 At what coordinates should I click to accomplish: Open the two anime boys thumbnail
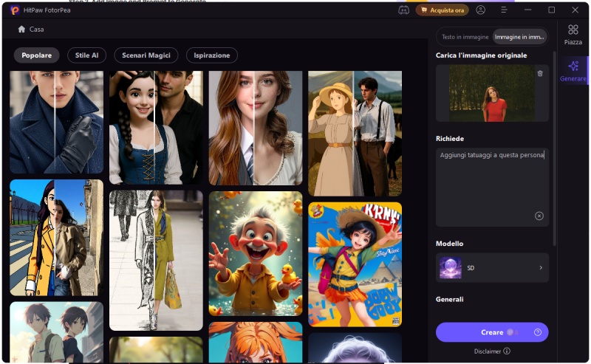(57, 332)
